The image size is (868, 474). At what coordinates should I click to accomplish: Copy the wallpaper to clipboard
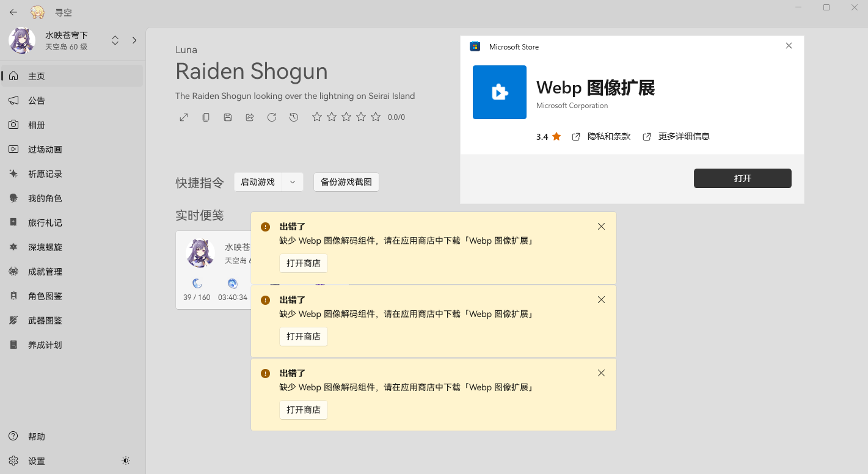(206, 117)
